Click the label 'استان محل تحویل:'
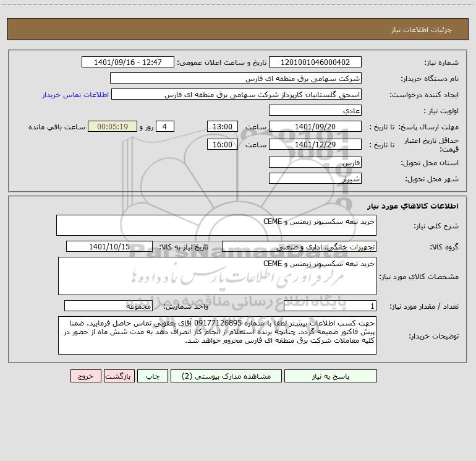476x461 pixels. point(430,163)
